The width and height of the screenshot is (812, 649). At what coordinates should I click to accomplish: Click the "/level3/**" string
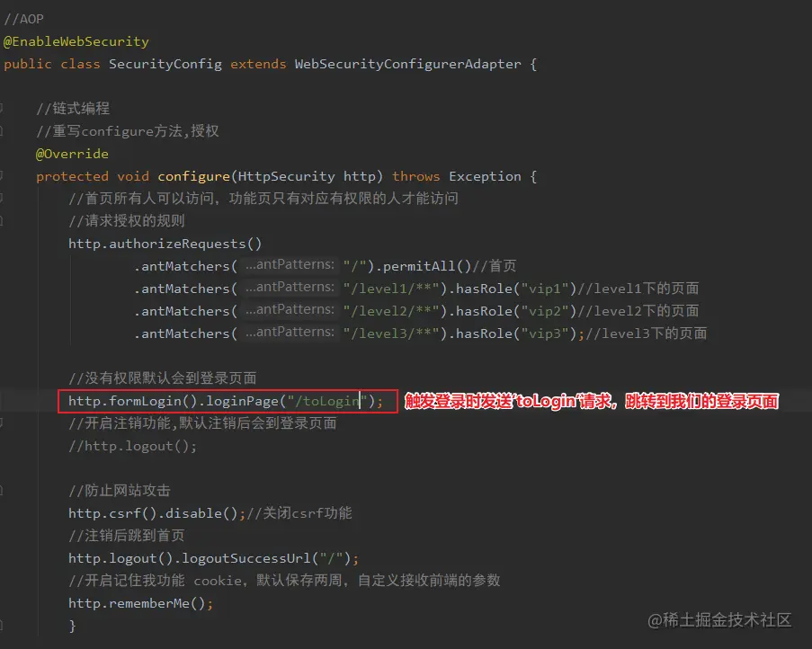[391, 333]
